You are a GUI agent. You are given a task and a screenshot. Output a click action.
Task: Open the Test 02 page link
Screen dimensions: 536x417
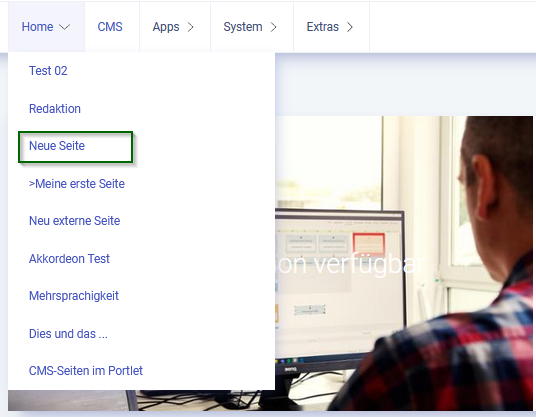pyautogui.click(x=48, y=71)
